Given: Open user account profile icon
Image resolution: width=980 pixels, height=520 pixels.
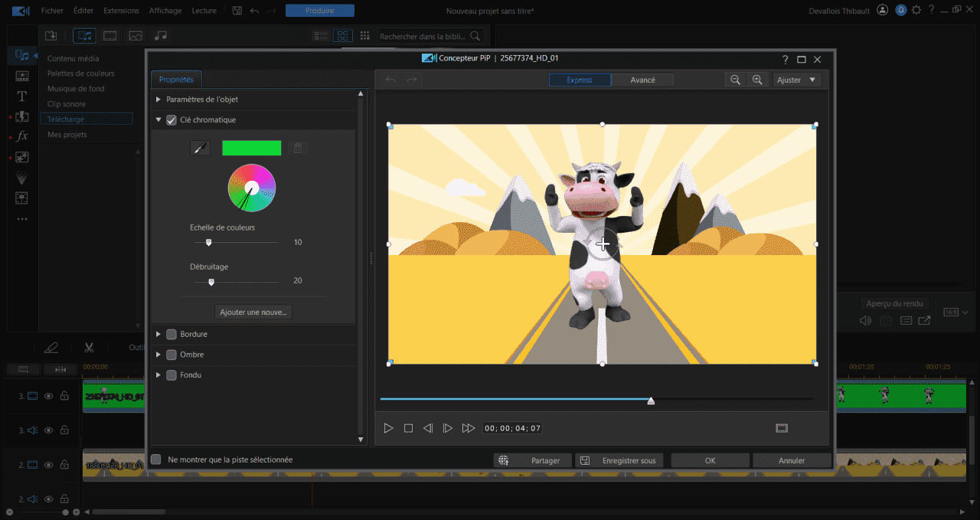Looking at the screenshot, I should [x=883, y=11].
